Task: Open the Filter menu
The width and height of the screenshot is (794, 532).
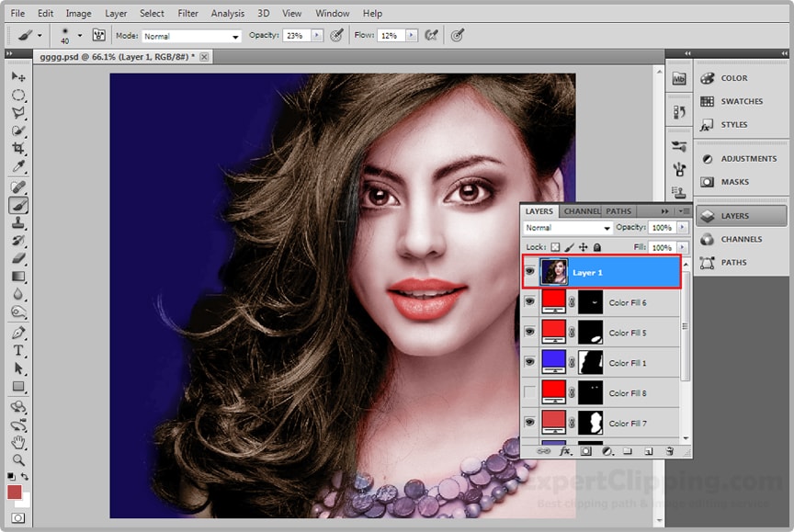Action: pos(187,14)
